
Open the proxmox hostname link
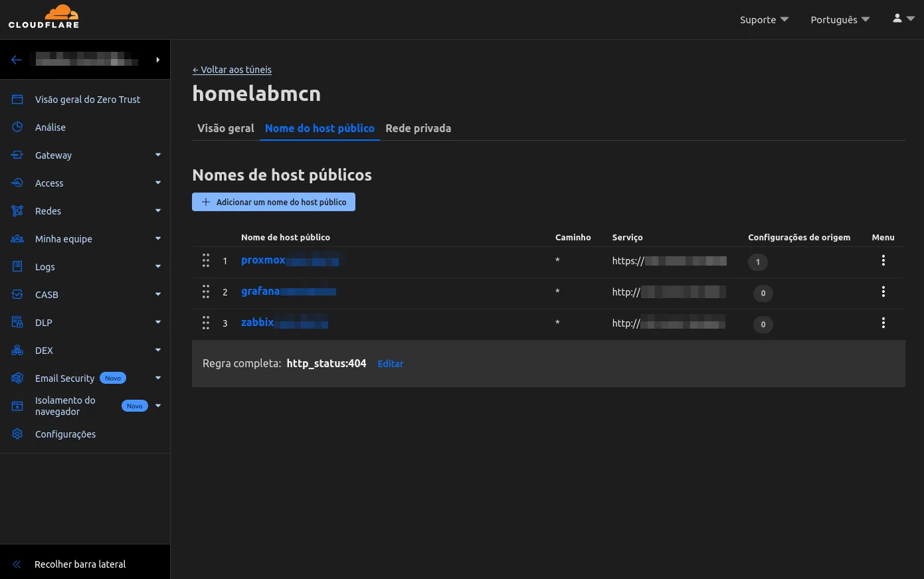[x=290, y=260]
